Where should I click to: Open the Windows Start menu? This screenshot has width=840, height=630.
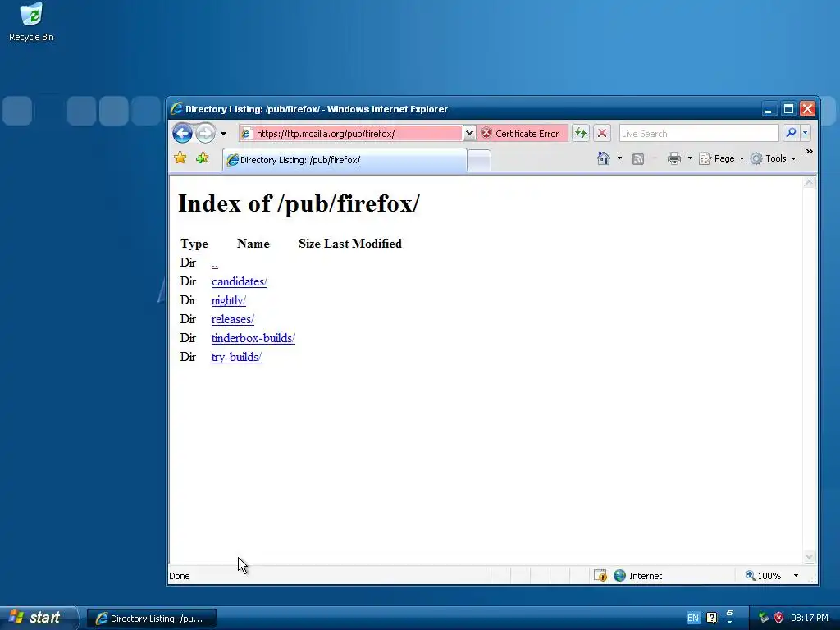click(39, 618)
